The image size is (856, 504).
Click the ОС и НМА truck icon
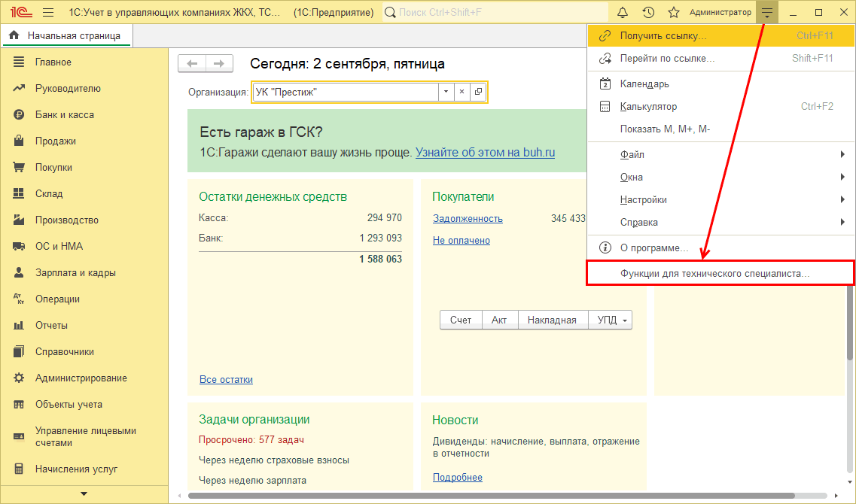click(19, 247)
